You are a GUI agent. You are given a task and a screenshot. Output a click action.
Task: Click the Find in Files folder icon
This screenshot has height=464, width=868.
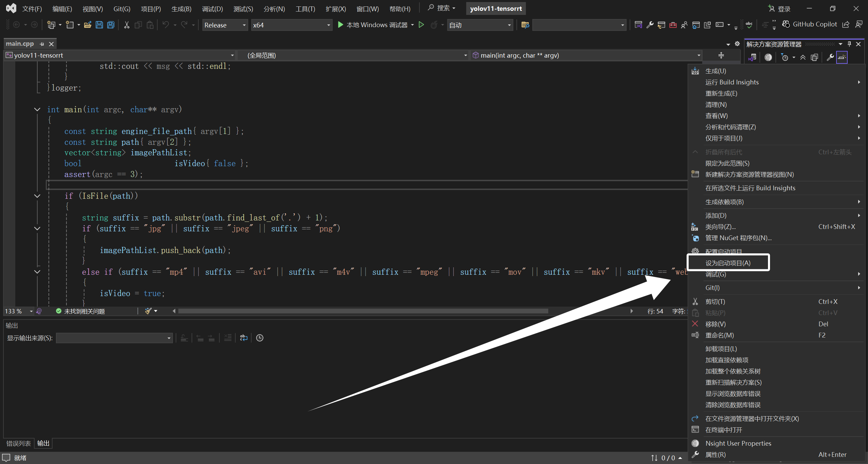tap(525, 25)
